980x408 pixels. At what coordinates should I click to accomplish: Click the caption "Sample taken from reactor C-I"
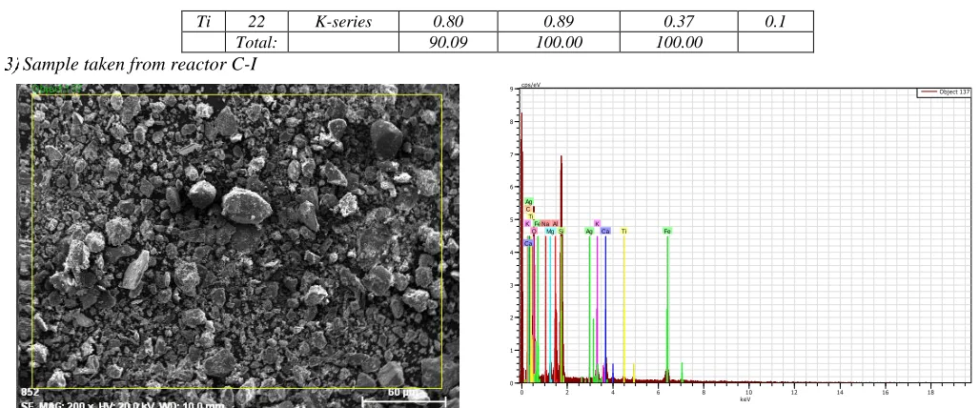[x=139, y=64]
